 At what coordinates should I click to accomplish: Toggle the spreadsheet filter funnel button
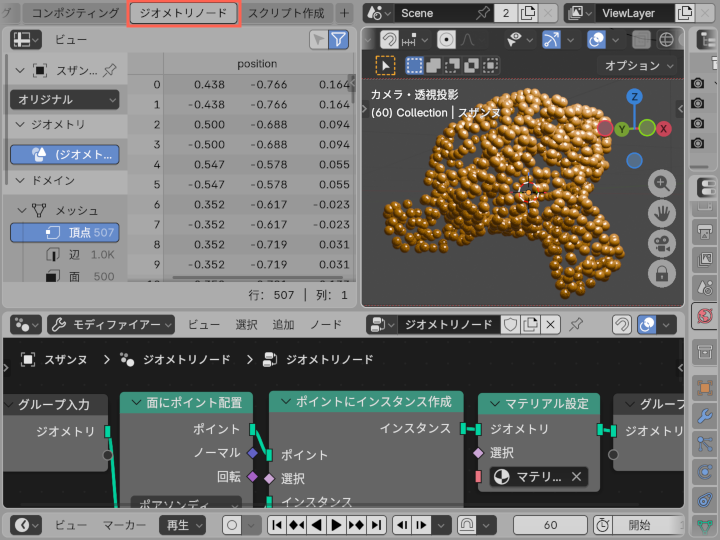(339, 39)
